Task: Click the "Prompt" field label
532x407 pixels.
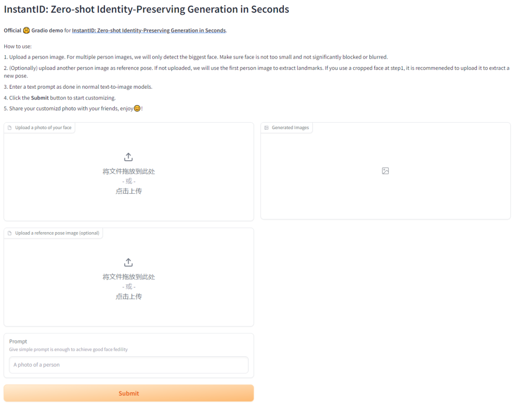Action: 18,341
